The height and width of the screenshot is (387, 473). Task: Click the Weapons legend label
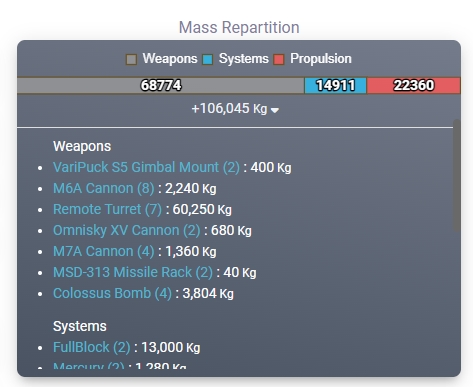point(170,59)
